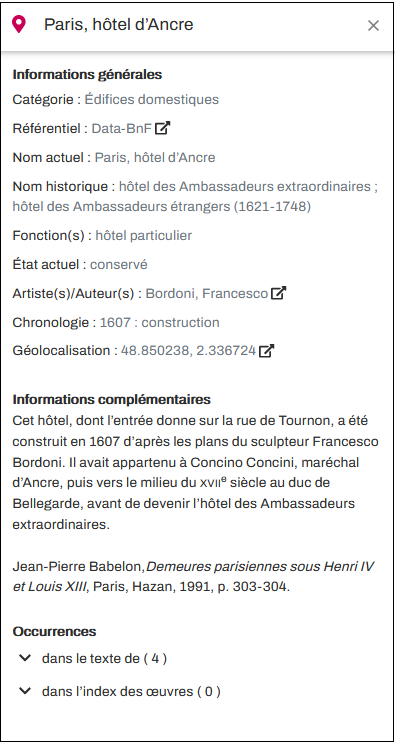Open the geolocation external link icon

[266, 351]
